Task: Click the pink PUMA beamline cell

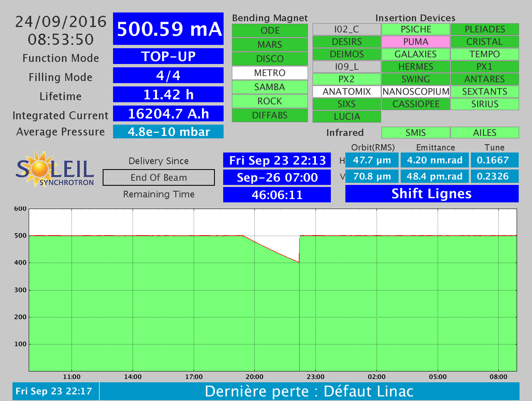Action: (416, 42)
